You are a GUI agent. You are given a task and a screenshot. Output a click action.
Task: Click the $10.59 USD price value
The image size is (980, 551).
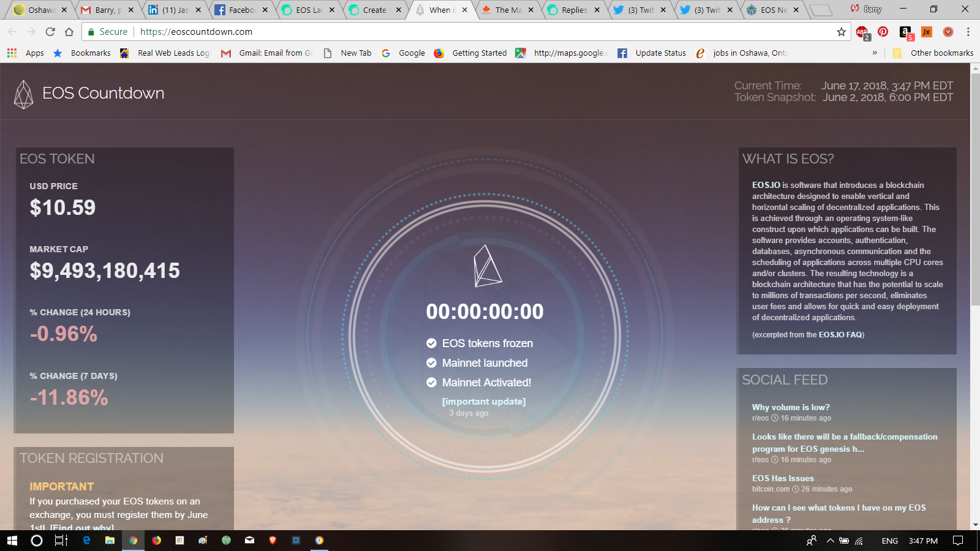point(62,208)
